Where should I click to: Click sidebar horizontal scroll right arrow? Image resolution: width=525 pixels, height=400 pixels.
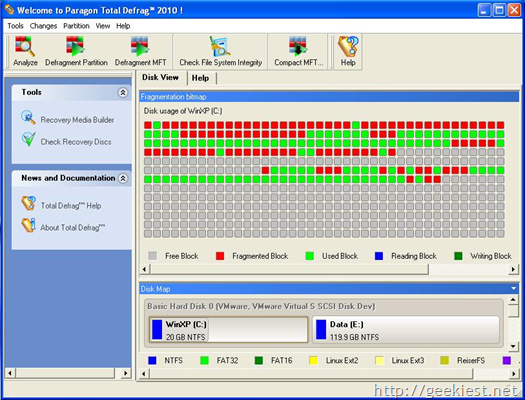pyautogui.click(x=126, y=373)
